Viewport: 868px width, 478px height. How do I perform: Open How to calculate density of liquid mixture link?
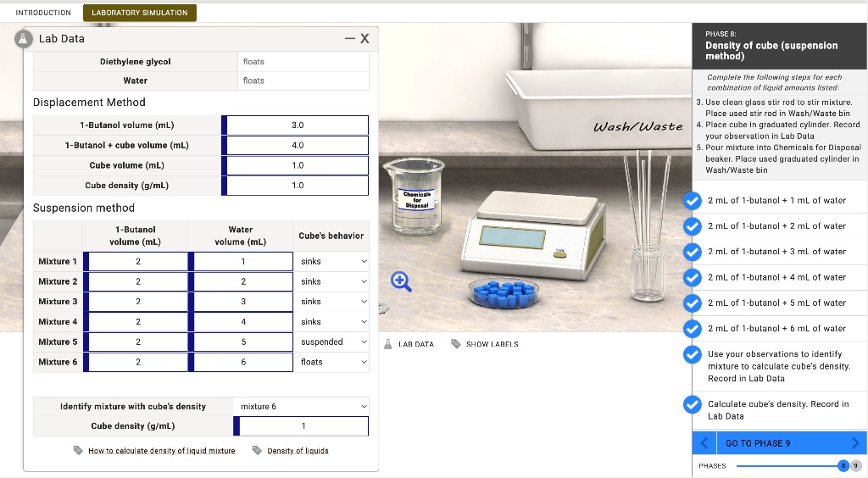pos(161,451)
